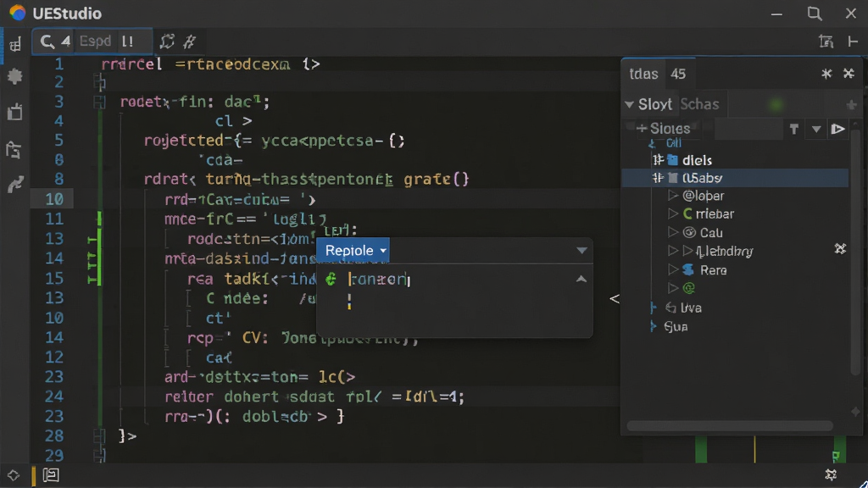Collapse the Sloyt section triangle
The image size is (868, 488).
click(629, 104)
